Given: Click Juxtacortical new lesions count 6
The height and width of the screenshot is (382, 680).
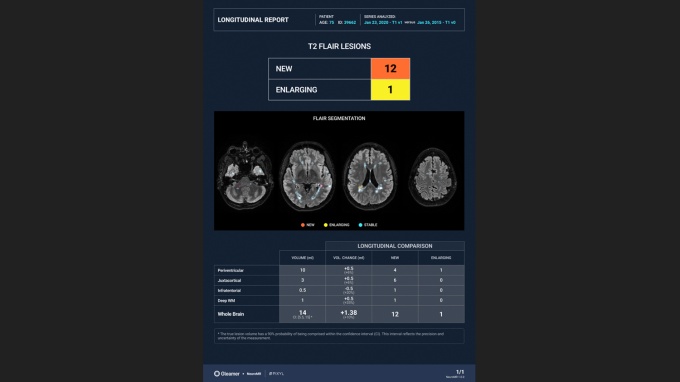Looking at the screenshot, I should [x=395, y=280].
